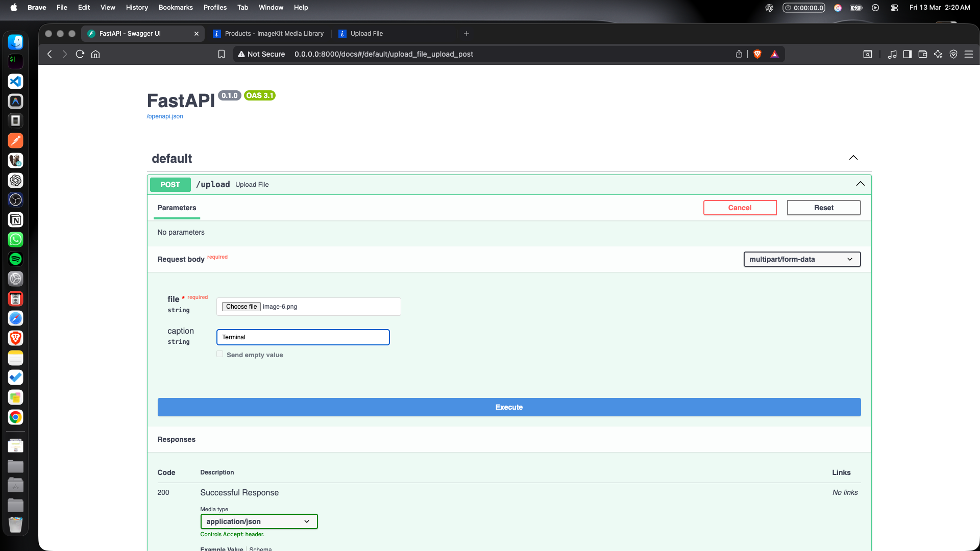Open the Help menu
980x551 pixels.
click(x=301, y=8)
